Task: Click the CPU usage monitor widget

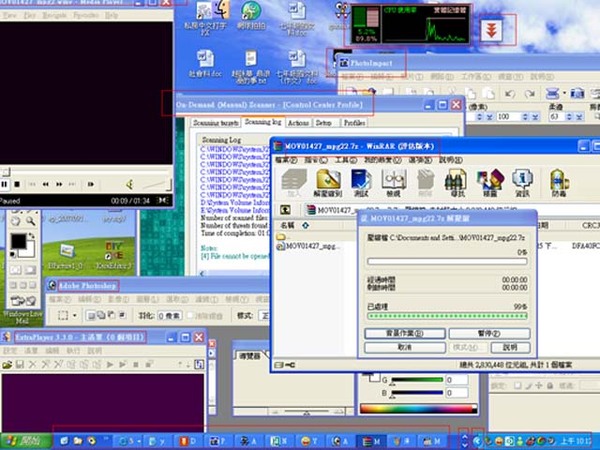Action: (x=410, y=24)
